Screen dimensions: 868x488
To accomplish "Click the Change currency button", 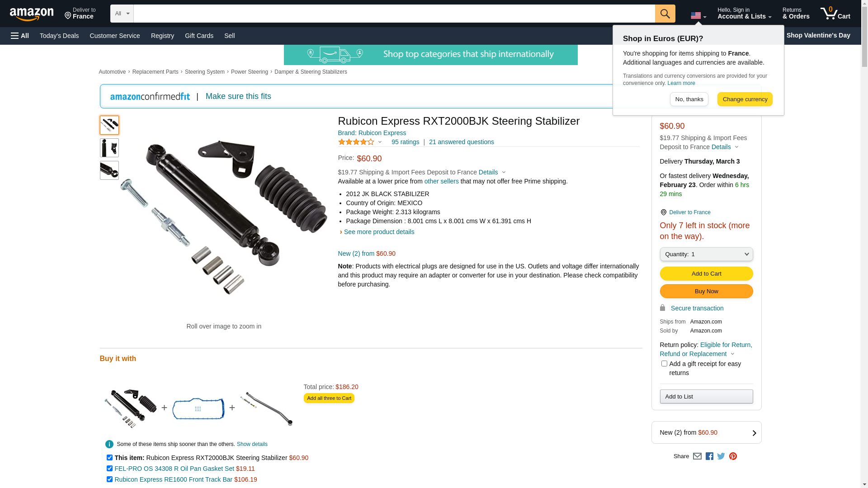I will pos(745,99).
